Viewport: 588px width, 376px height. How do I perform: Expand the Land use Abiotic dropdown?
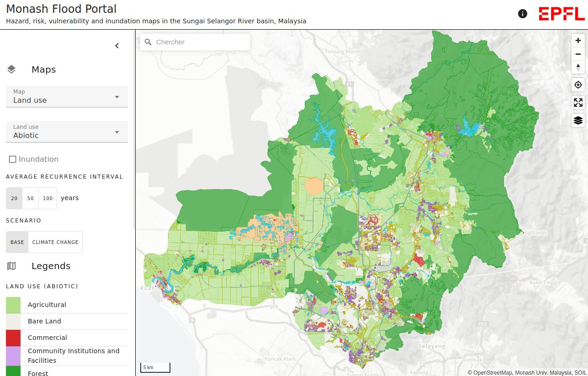(x=67, y=132)
